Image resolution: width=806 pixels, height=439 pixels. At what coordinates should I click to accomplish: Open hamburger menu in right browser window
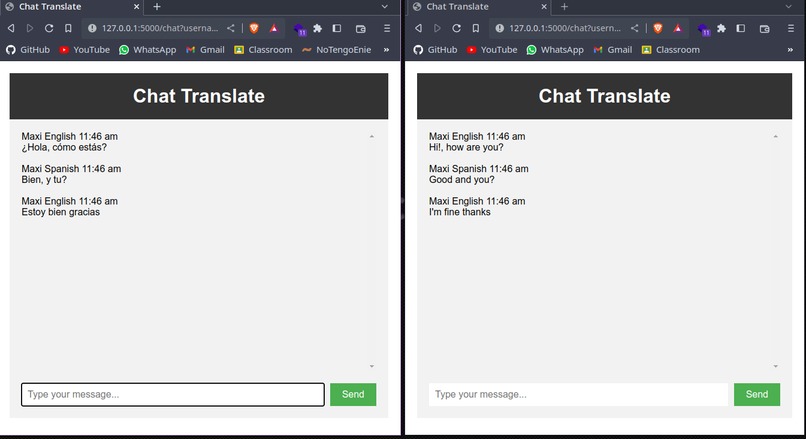791,28
